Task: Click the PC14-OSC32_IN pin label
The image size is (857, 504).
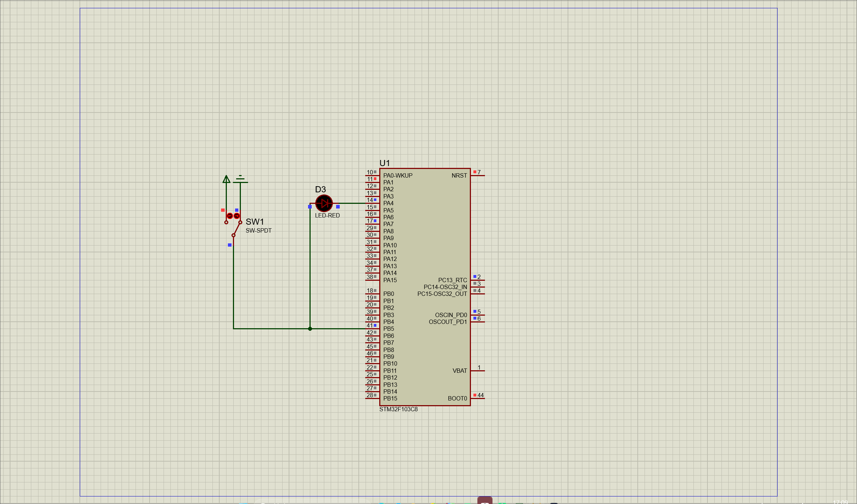Action: (445, 287)
